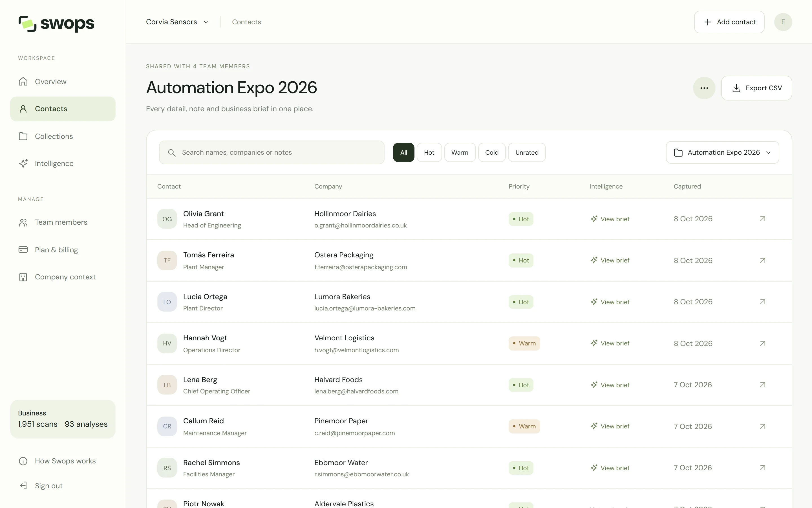Open Rachel Simmons's contact arrow icon
The width and height of the screenshot is (812, 508).
[x=762, y=468]
